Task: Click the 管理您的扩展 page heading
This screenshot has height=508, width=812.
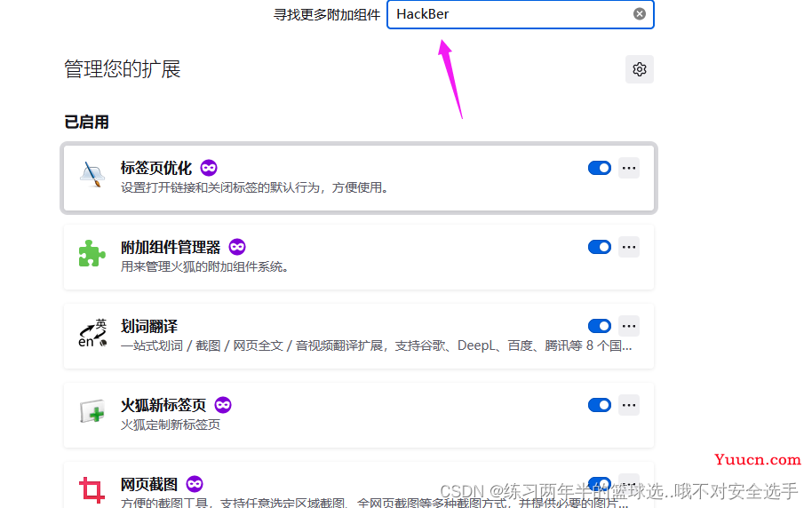Action: (x=123, y=69)
